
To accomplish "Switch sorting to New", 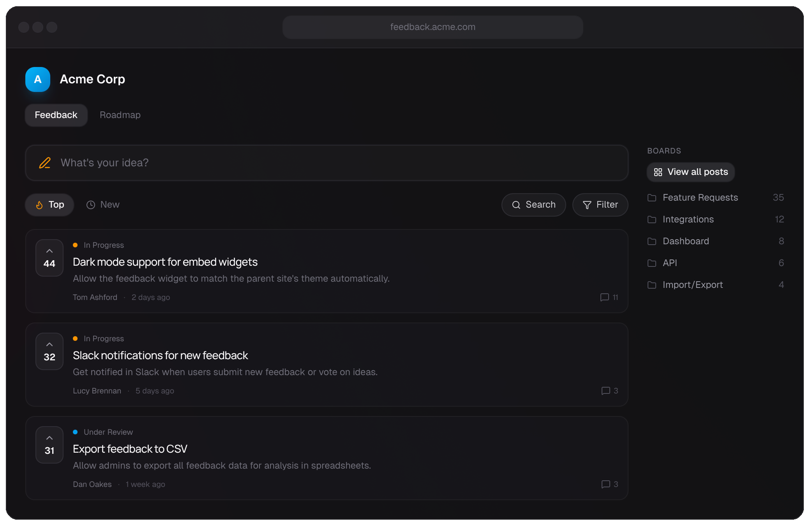I will (103, 205).
